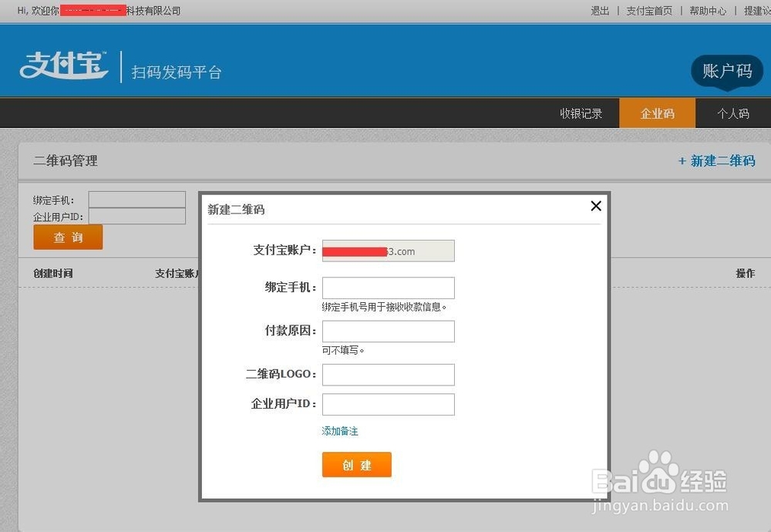Click the 退出 link
The width and height of the screenshot is (771, 532).
(x=600, y=11)
